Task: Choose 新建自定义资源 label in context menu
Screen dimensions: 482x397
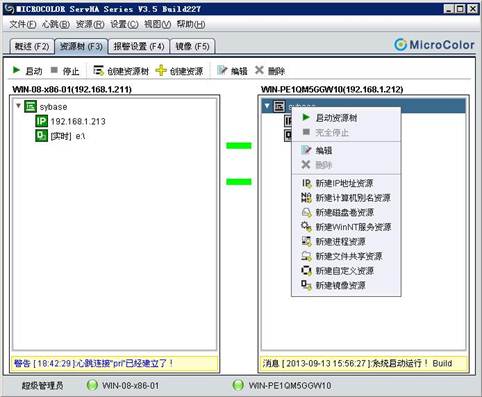Action: pyautogui.click(x=345, y=271)
